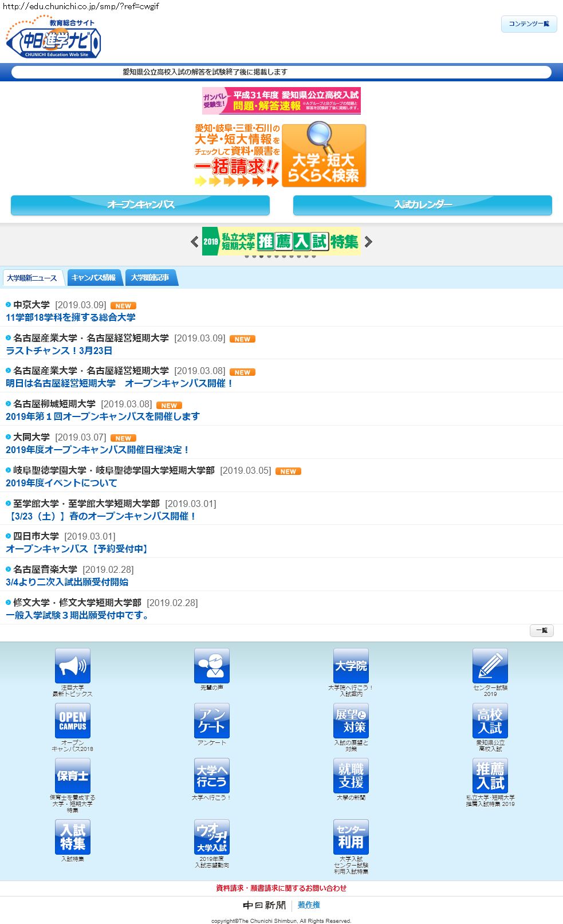Open the センター試験 2019 pencil icon
Screen dimensions: 563x924
pos(490,666)
